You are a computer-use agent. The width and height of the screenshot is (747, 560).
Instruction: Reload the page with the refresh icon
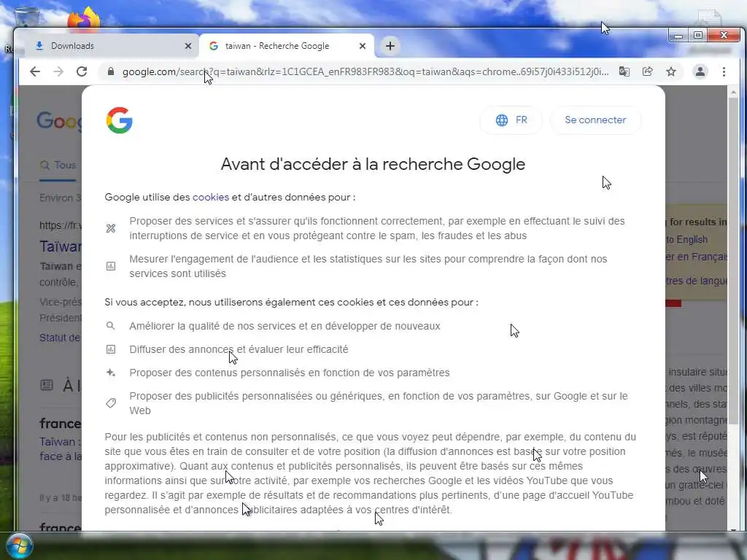point(82,72)
